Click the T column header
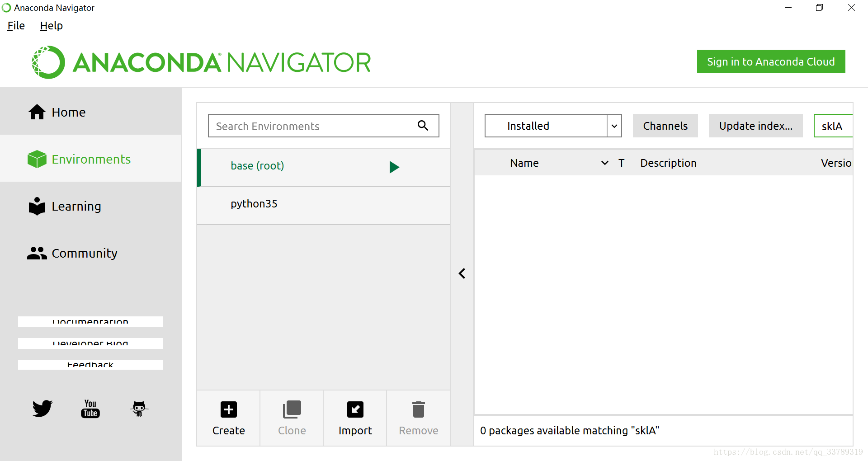Screen dimensions: 868x461 [622, 163]
